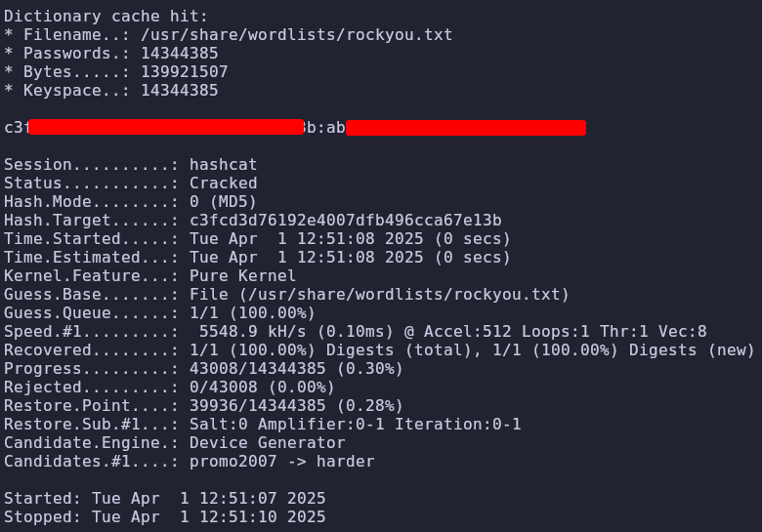Click the Hash.Mode 0 (MD5) value
The width and height of the screenshot is (762, 532).
[x=223, y=201]
